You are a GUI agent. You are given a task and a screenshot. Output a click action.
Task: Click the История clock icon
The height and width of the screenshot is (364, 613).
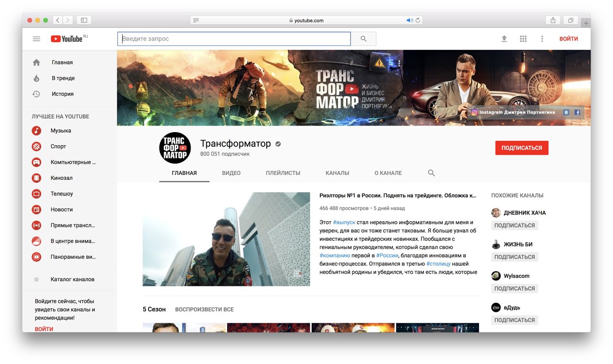[x=36, y=94]
